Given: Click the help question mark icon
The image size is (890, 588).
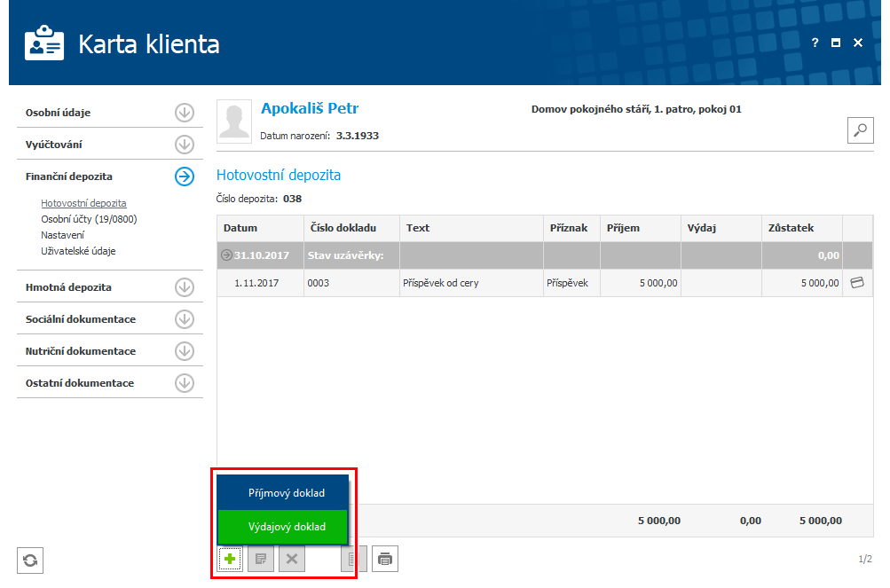Looking at the screenshot, I should 815,43.
